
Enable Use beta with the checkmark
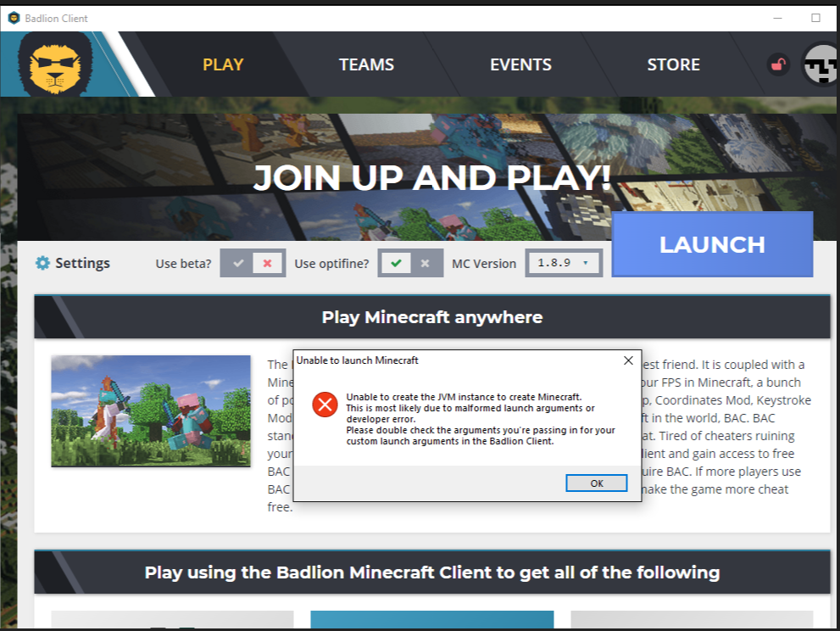pos(238,263)
